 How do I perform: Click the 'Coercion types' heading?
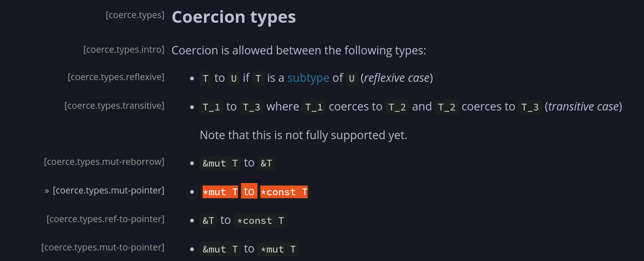pos(234,17)
